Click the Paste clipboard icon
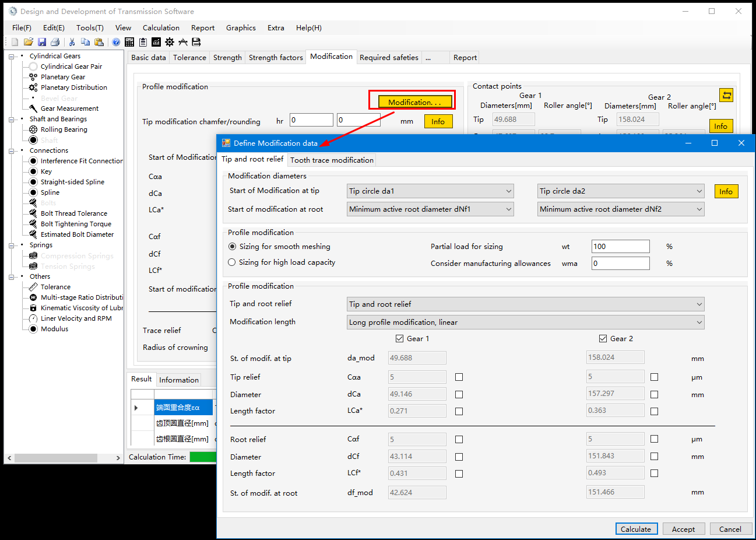The image size is (756, 540). coord(99,42)
